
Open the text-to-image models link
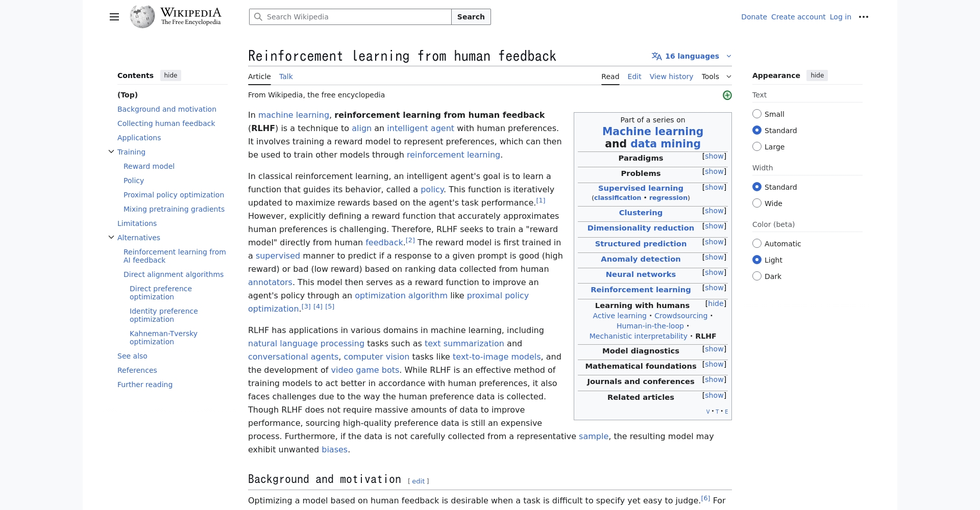497,357
